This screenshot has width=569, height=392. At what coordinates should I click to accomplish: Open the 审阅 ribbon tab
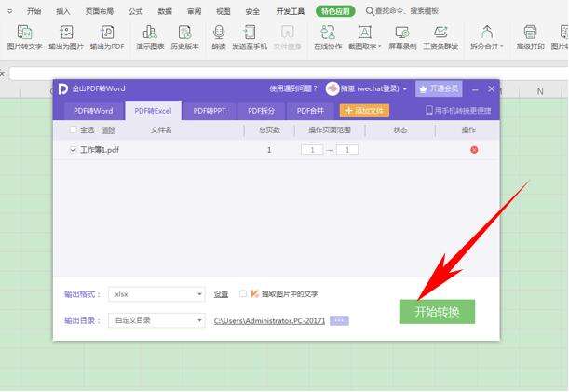pyautogui.click(x=194, y=11)
